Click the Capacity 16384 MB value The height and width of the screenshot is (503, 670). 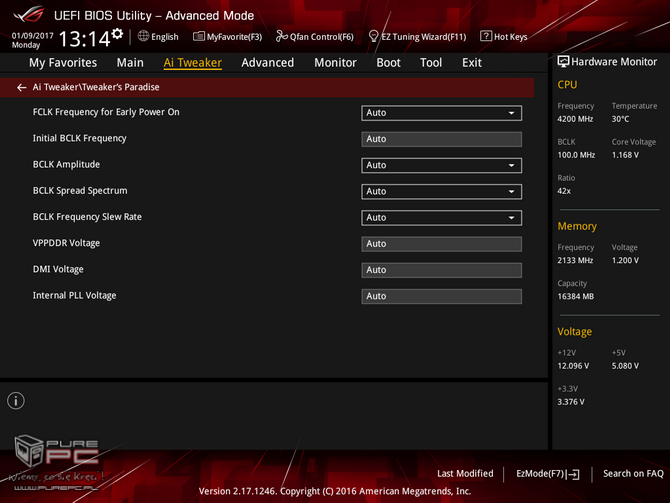tap(576, 296)
